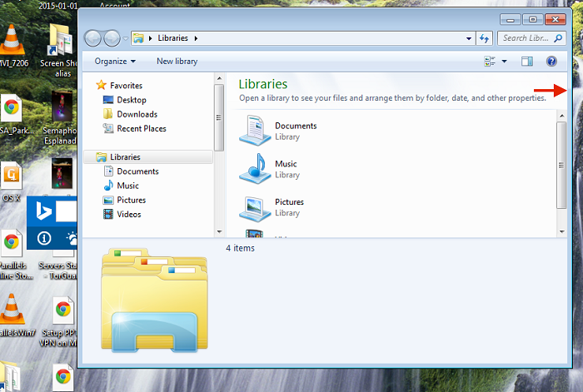Viewport: 583px width, 392px height.
Task: Click the Favorites star icon
Action: (101, 85)
